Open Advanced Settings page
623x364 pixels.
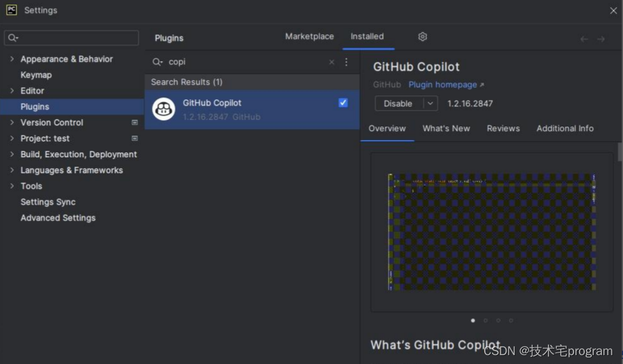click(x=58, y=218)
